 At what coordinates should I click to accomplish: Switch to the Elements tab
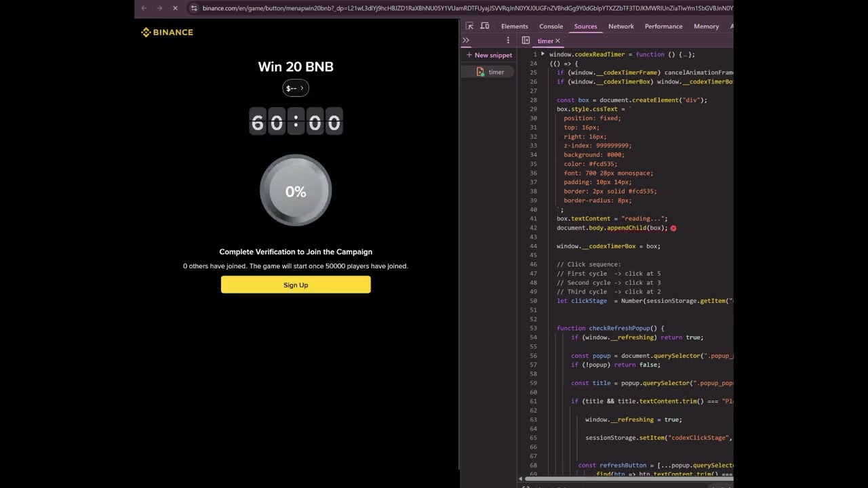pos(515,26)
